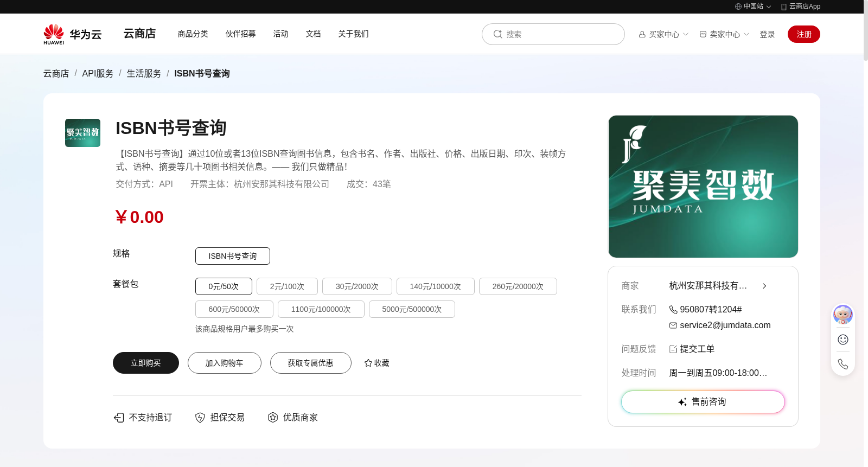868x467 pixels.
Task: Click the 加入购物车 button
Action: pyautogui.click(x=225, y=363)
